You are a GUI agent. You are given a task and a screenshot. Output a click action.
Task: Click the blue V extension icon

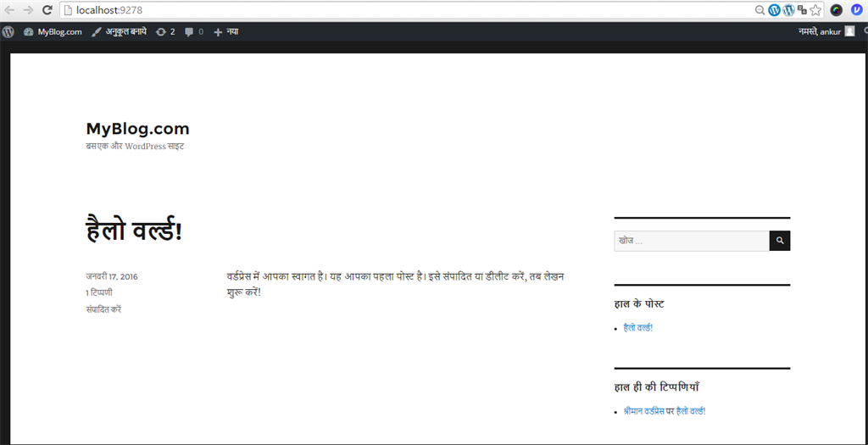pos(857,10)
